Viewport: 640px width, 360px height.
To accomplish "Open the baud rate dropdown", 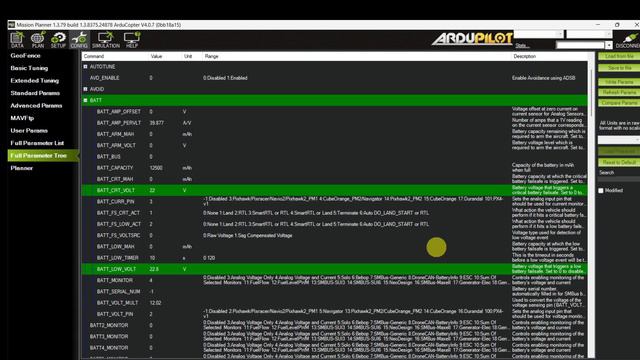I will 589,34.
